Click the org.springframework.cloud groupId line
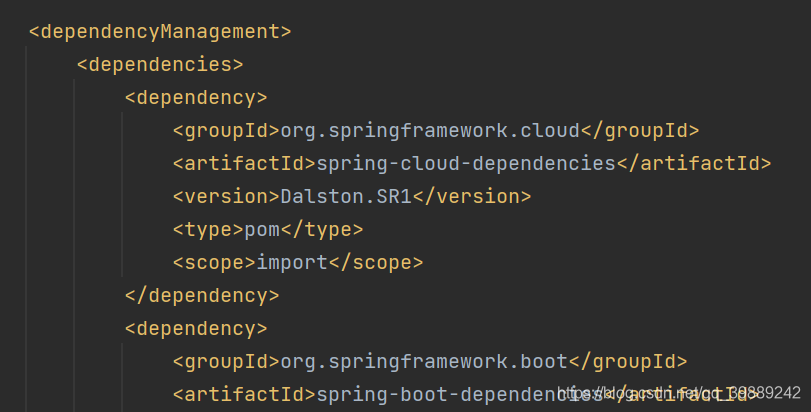This screenshot has width=811, height=412. pos(436,131)
